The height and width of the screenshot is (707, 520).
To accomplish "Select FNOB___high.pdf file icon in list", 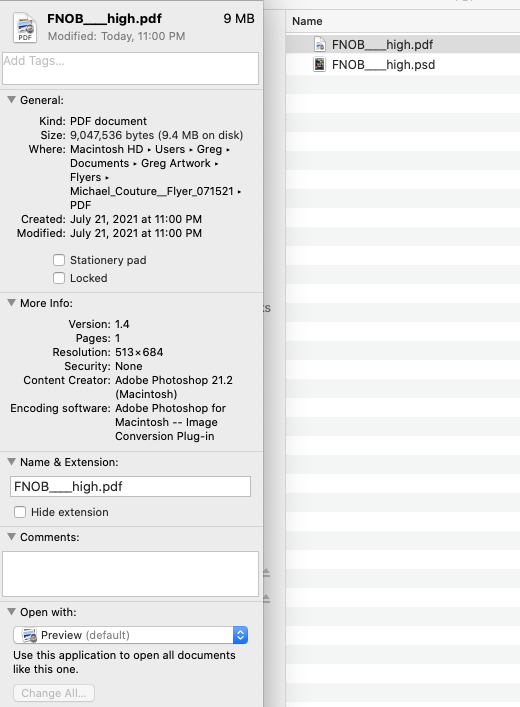I will tap(320, 45).
